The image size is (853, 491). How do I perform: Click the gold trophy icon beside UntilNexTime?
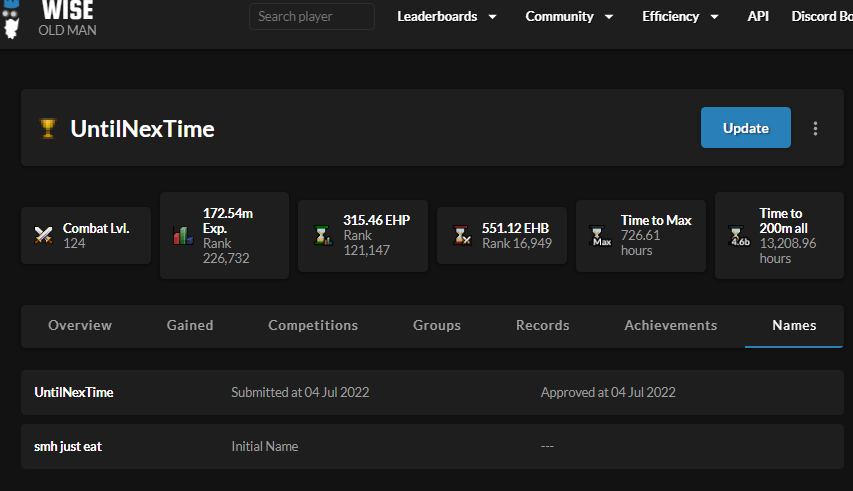pos(48,129)
